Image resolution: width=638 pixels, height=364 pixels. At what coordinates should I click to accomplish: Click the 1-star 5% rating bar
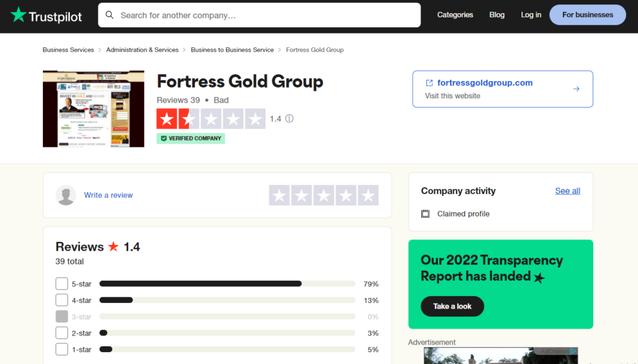tap(227, 349)
